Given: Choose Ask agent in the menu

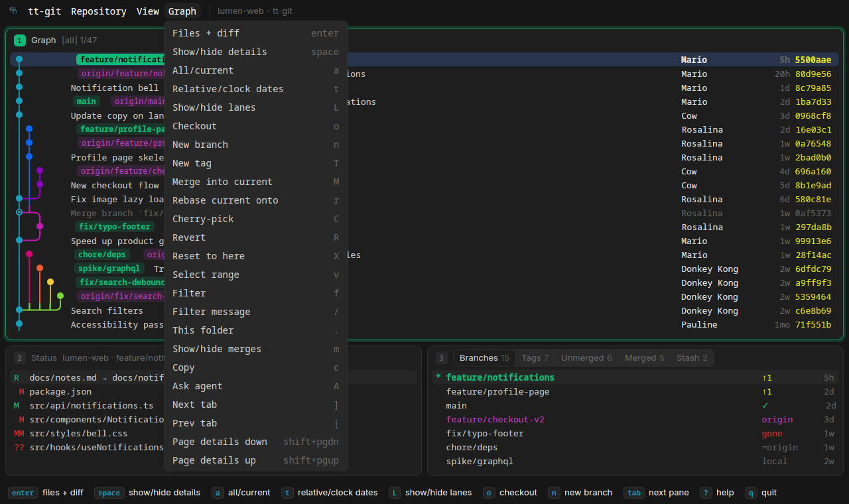Looking at the screenshot, I should tap(256, 386).
